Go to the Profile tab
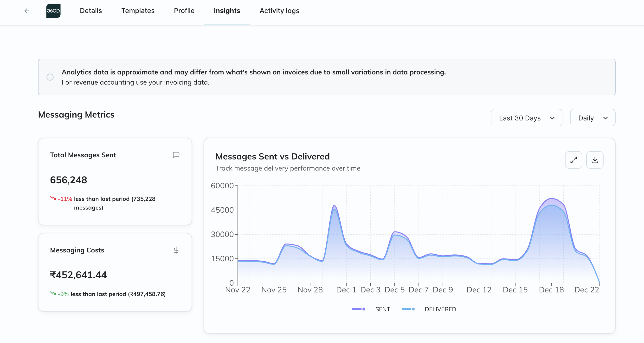Screen dimensions: 644x343 click(184, 11)
